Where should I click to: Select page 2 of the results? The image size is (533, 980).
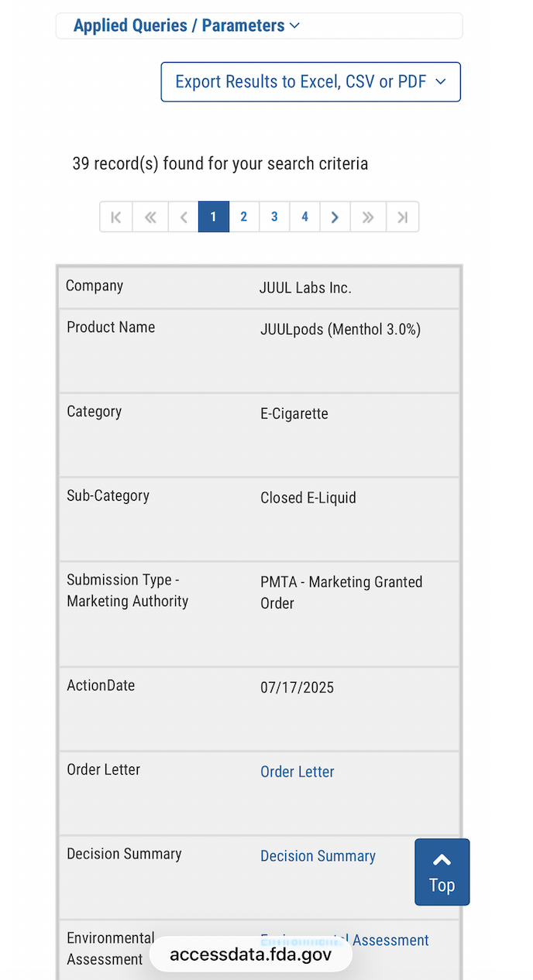pyautogui.click(x=244, y=217)
